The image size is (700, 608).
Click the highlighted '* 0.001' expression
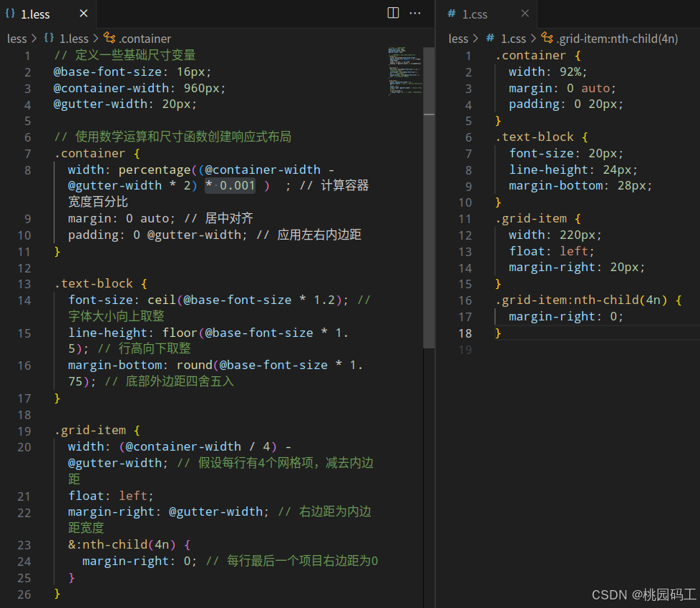(x=230, y=185)
